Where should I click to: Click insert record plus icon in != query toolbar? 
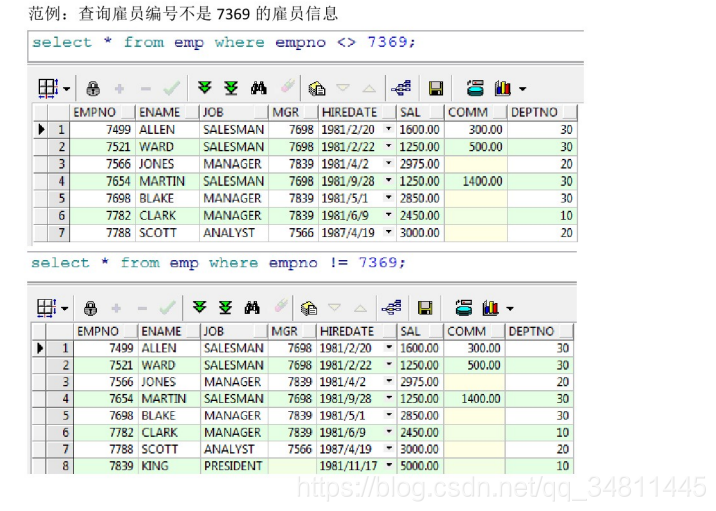tap(116, 309)
